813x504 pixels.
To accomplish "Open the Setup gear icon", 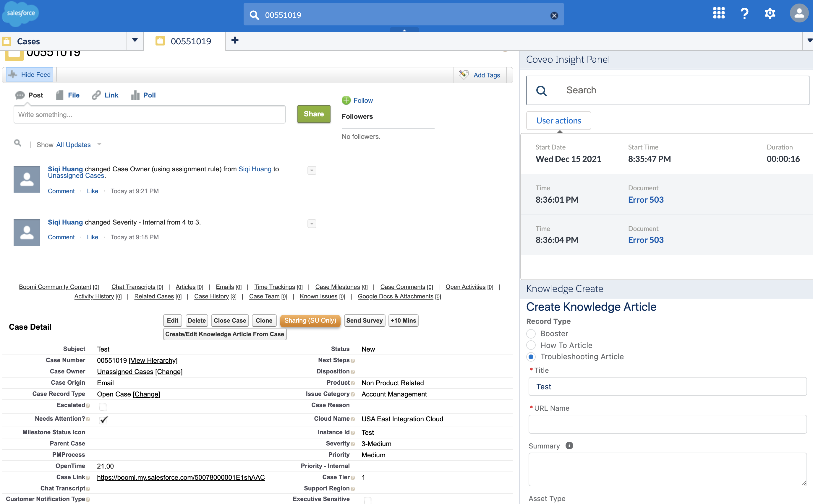I will point(770,13).
